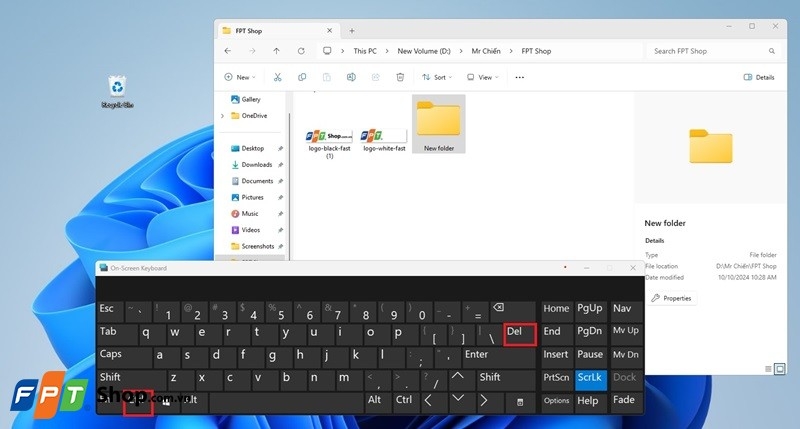
Task: Click the Paste icon in Explorer toolbar
Action: 327,77
